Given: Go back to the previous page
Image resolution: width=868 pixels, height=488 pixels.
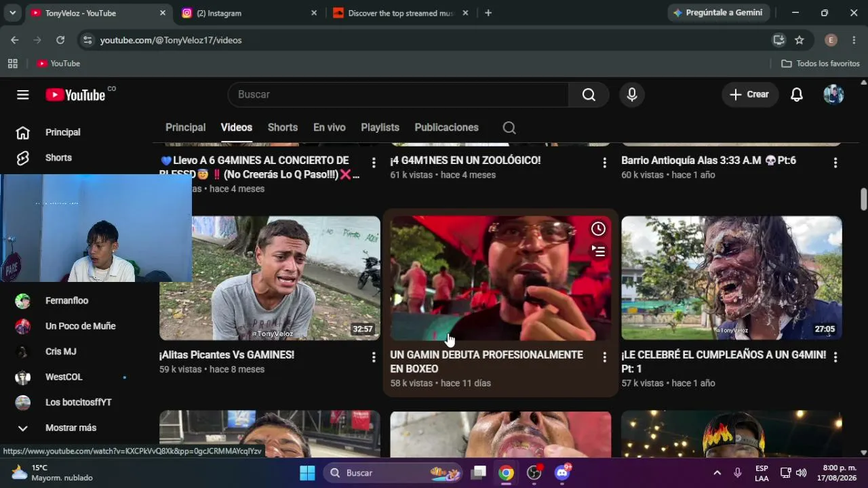Looking at the screenshot, I should click(x=15, y=40).
